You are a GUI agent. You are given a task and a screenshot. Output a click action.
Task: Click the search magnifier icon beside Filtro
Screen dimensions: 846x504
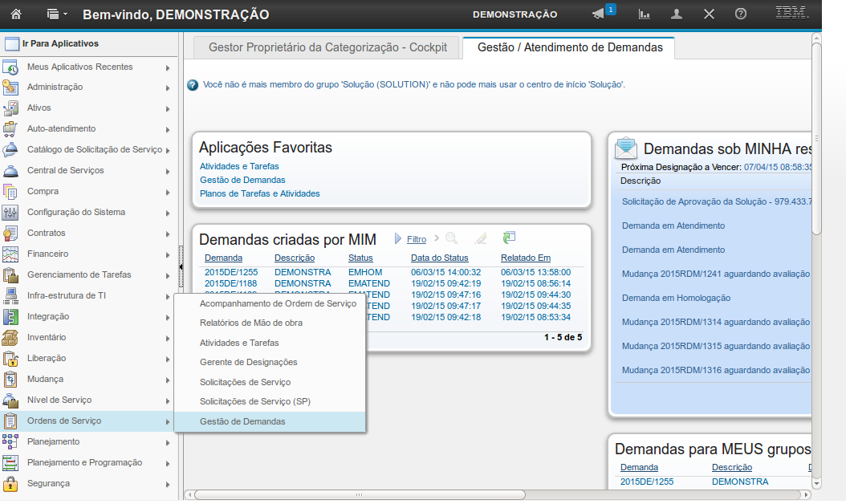click(x=451, y=238)
